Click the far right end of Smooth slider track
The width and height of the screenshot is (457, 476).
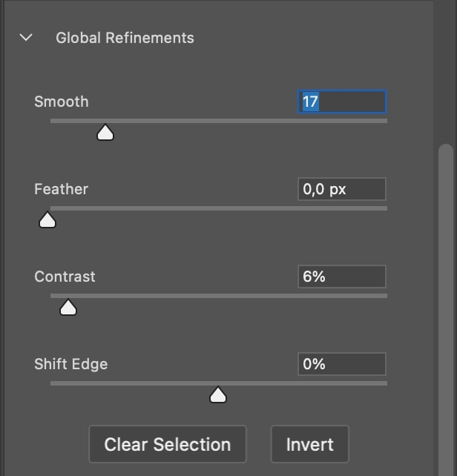tap(384, 121)
